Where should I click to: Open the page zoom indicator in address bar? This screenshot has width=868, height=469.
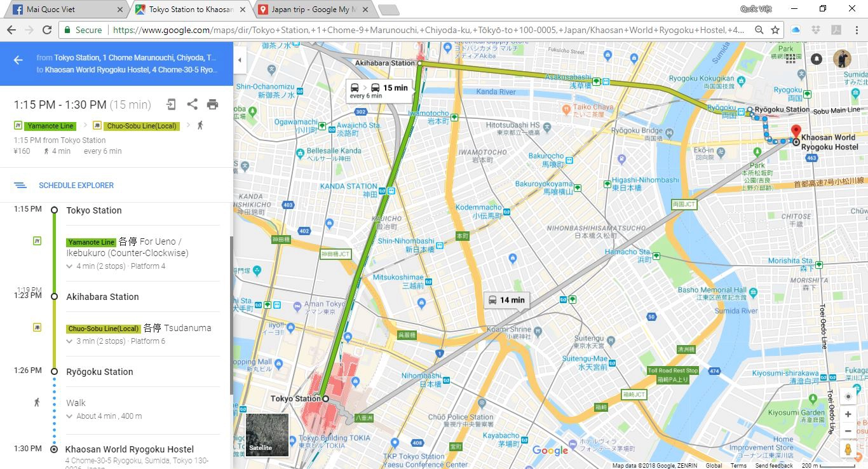point(759,30)
